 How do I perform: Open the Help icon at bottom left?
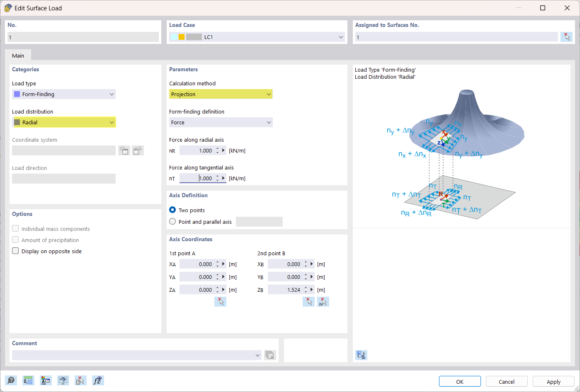click(11, 380)
